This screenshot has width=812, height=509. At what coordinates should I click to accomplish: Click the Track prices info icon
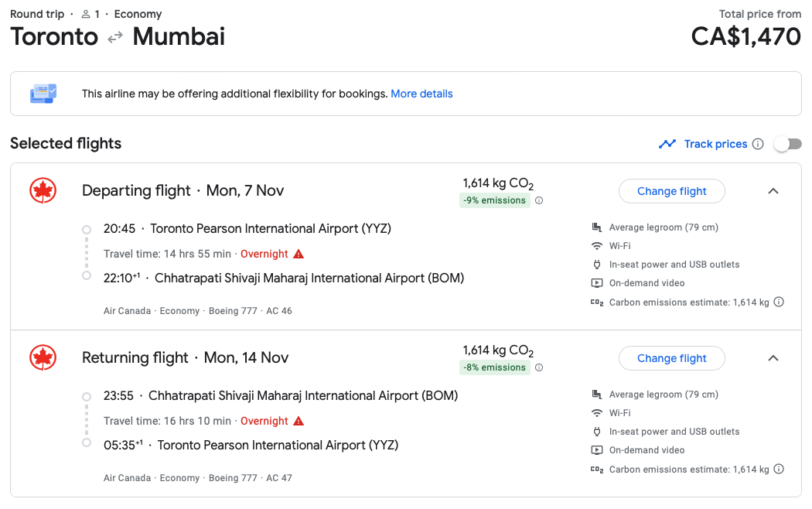point(758,144)
